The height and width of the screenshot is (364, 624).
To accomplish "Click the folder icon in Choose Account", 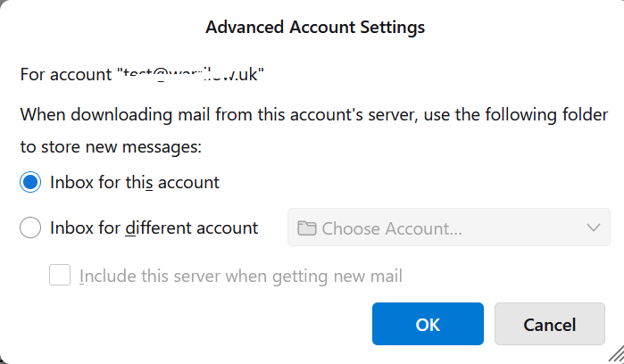I will coord(307,228).
